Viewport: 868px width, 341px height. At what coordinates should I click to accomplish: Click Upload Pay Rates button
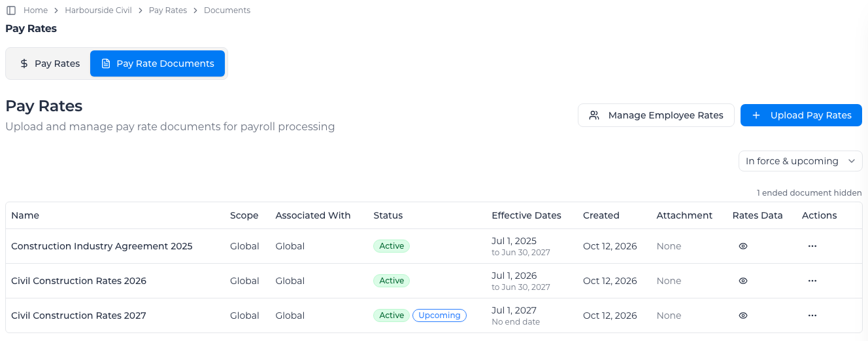pyautogui.click(x=801, y=115)
